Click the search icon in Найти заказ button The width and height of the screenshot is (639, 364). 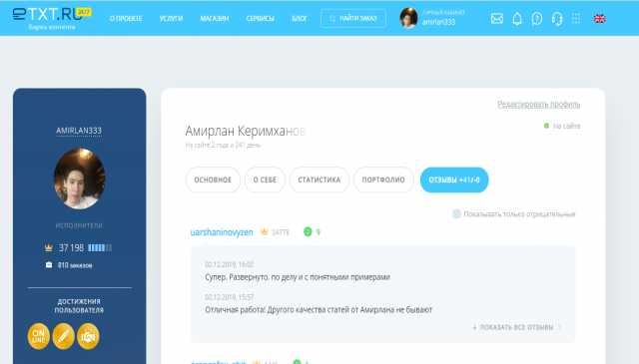pos(332,19)
